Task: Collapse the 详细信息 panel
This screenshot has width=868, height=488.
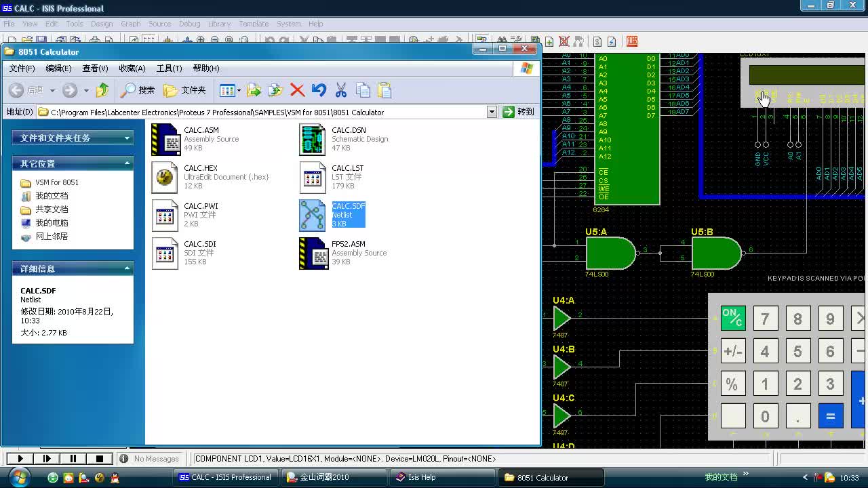Action: click(x=127, y=268)
